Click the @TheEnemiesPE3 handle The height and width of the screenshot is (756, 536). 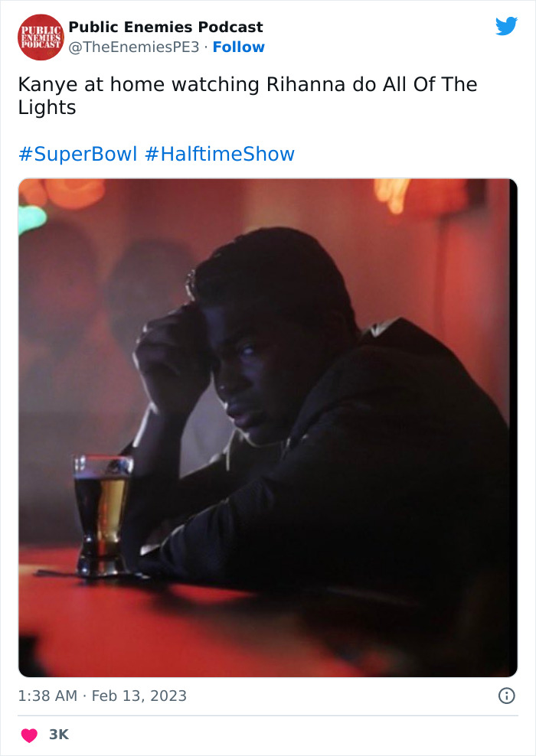(135, 48)
